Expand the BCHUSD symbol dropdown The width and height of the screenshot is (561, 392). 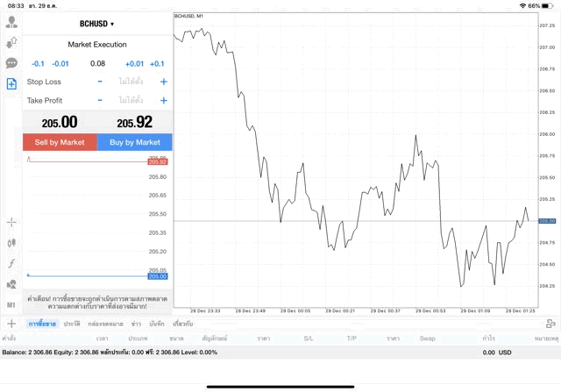pyautogui.click(x=97, y=24)
